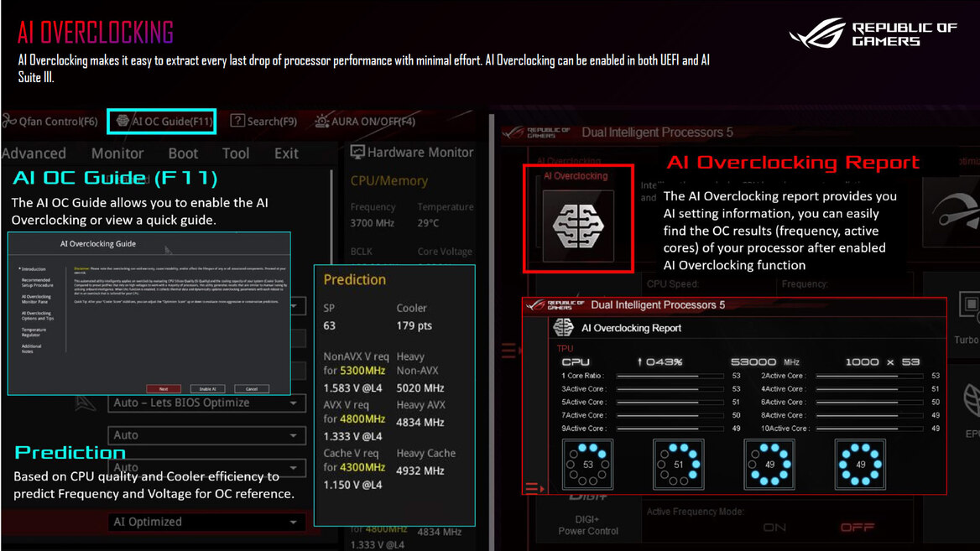980x551 pixels.
Task: Toggle AURA ON/OFF (F4) lighting
Action: point(365,122)
